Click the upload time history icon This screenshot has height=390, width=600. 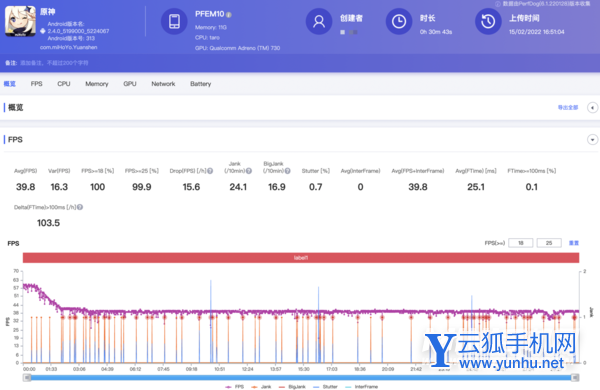(488, 21)
